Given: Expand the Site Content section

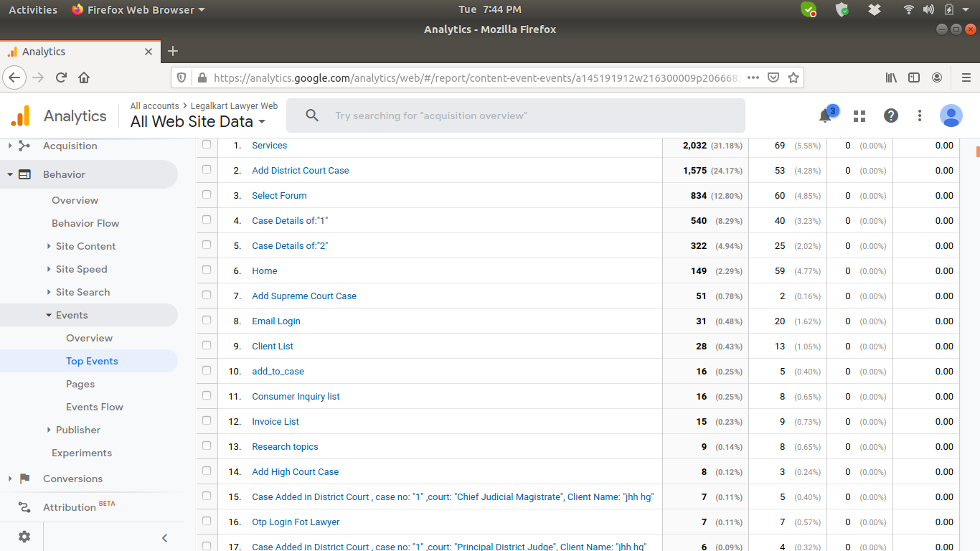Looking at the screenshot, I should [x=85, y=246].
